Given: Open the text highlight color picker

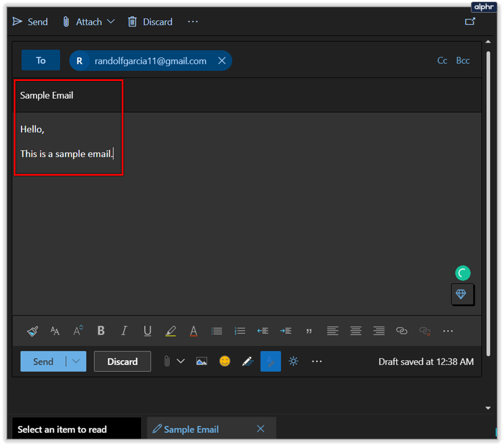Looking at the screenshot, I should click(170, 331).
